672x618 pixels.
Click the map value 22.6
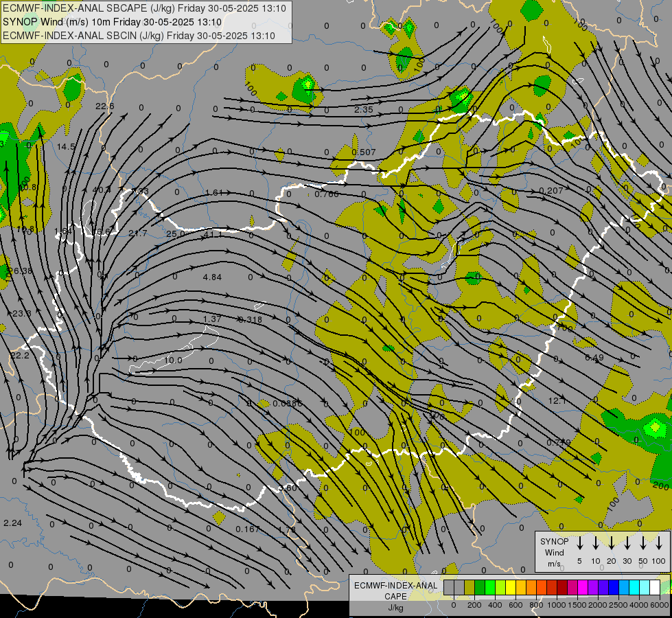[105, 106]
